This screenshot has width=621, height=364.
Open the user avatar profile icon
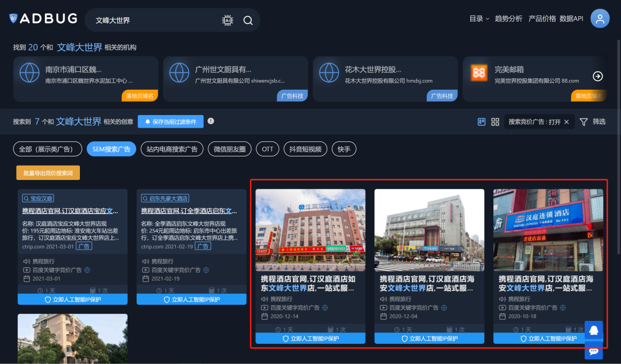click(x=600, y=18)
